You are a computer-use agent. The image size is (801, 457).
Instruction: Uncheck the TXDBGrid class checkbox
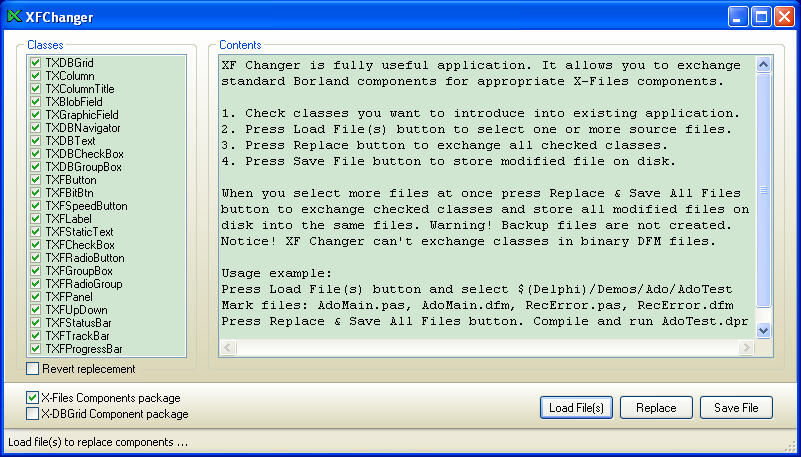pos(35,63)
